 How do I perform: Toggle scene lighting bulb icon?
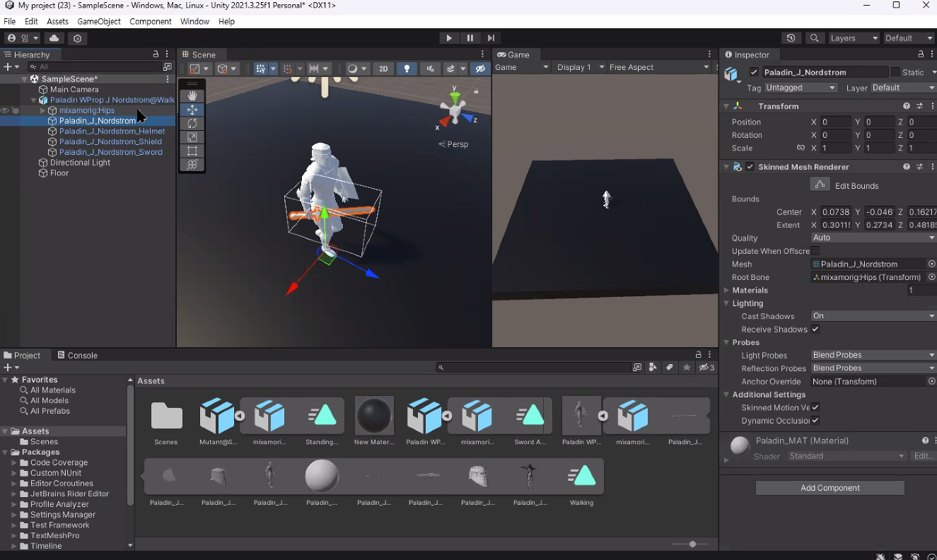[x=407, y=69]
